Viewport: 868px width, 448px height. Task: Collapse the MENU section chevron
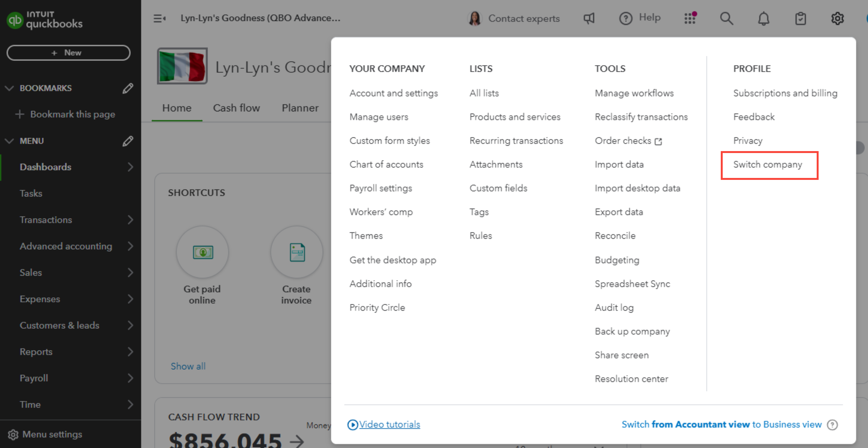tap(9, 141)
